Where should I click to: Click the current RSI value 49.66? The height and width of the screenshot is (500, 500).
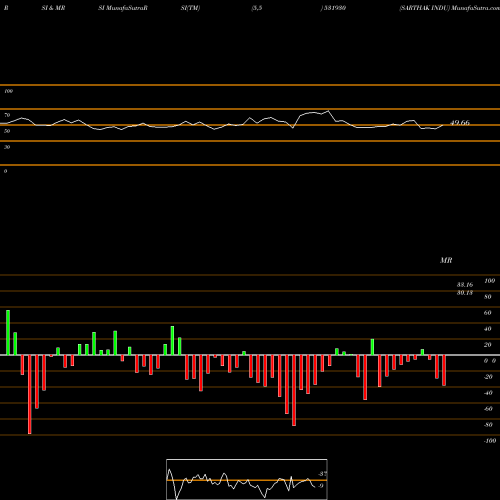coord(460,123)
